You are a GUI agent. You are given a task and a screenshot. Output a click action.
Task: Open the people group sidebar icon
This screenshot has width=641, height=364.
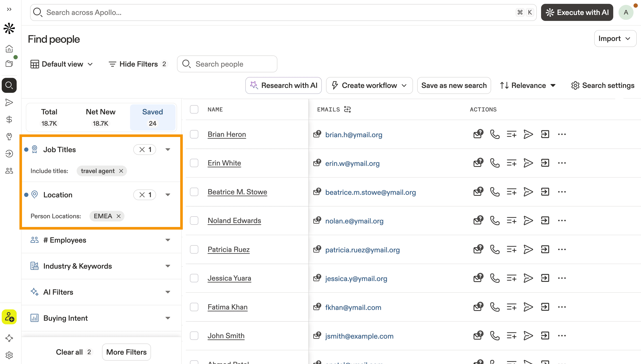(x=9, y=171)
